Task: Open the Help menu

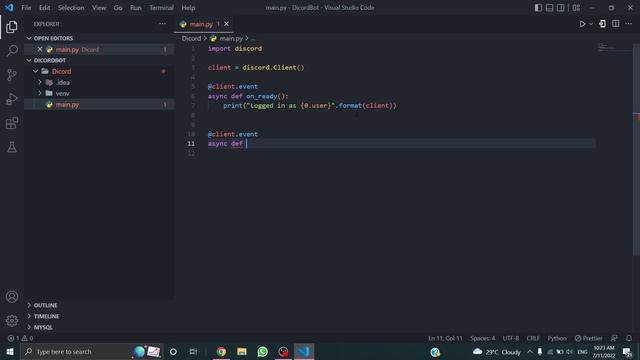Action: (x=188, y=8)
